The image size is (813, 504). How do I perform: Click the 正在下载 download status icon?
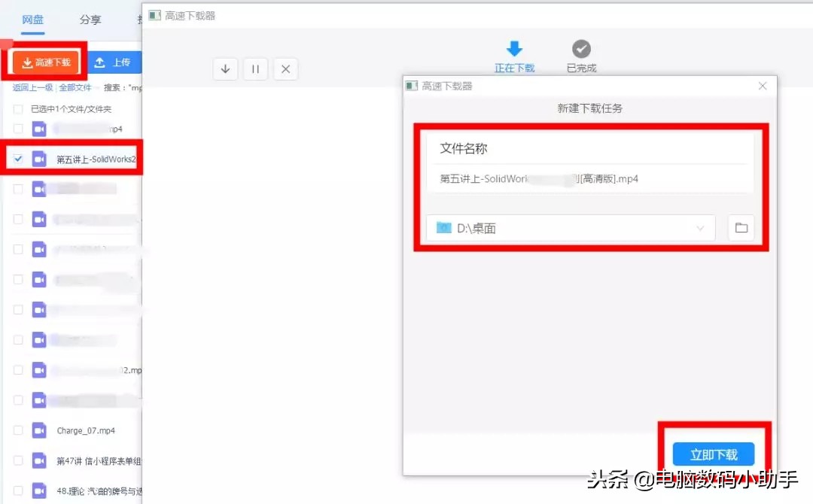(514, 47)
